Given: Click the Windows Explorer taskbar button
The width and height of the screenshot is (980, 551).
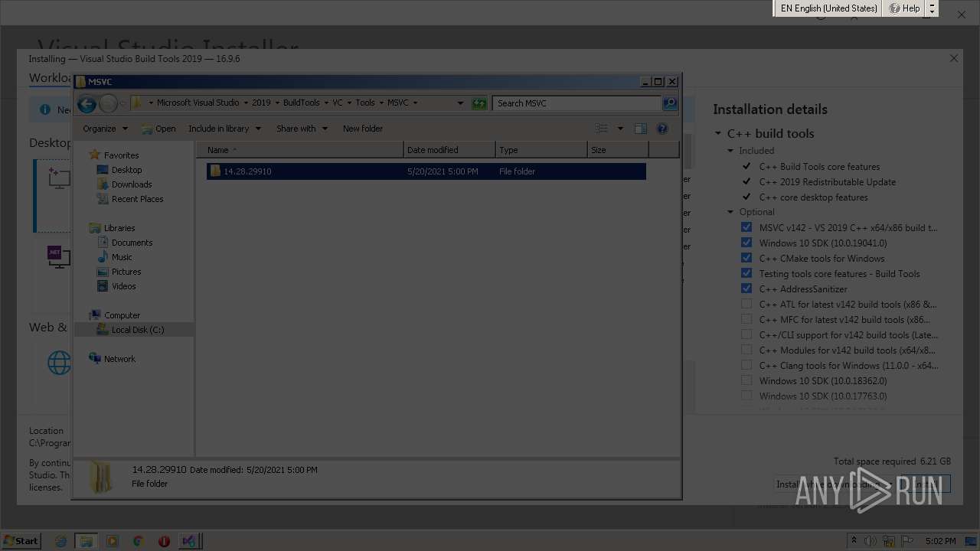Looking at the screenshot, I should pyautogui.click(x=87, y=541).
